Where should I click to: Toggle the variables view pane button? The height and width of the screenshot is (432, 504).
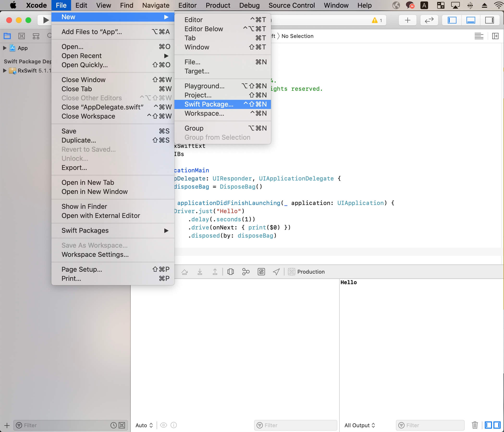[x=488, y=425]
